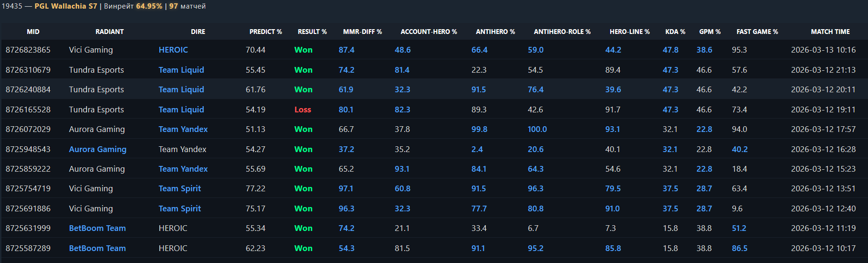Click predict value 70.44
The width and height of the screenshot is (868, 263).
(x=255, y=50)
